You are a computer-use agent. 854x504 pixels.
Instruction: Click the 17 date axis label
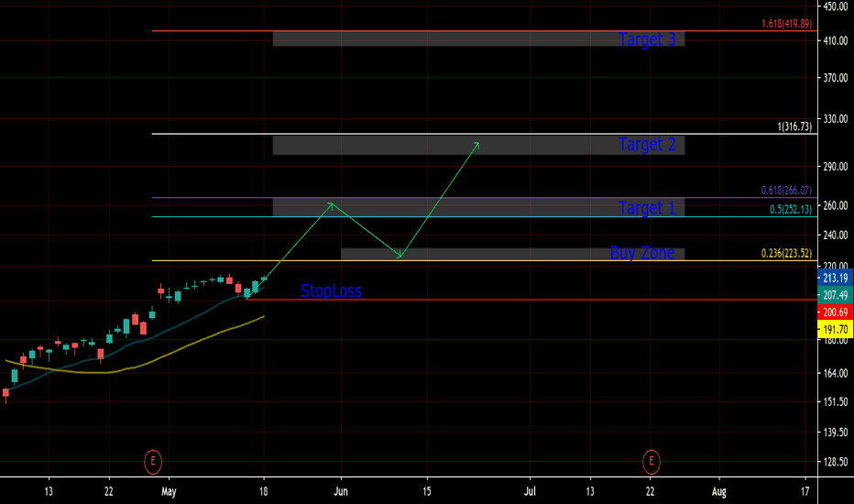(805, 491)
